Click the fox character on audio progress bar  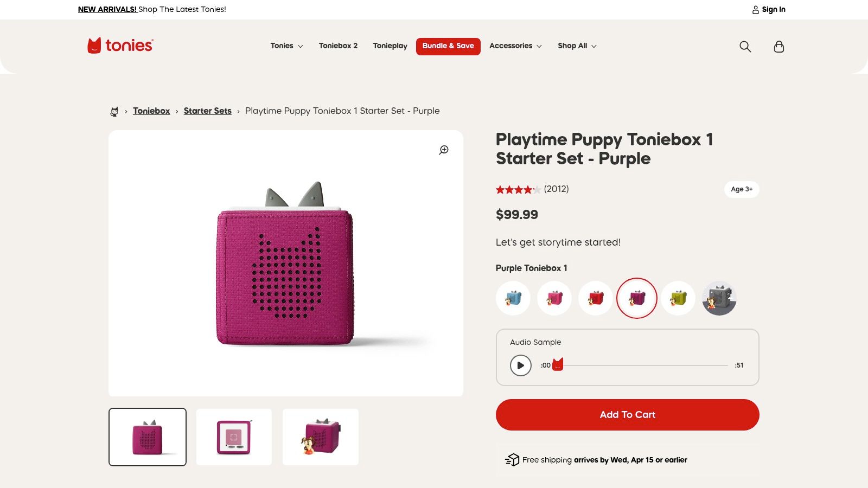559,364
